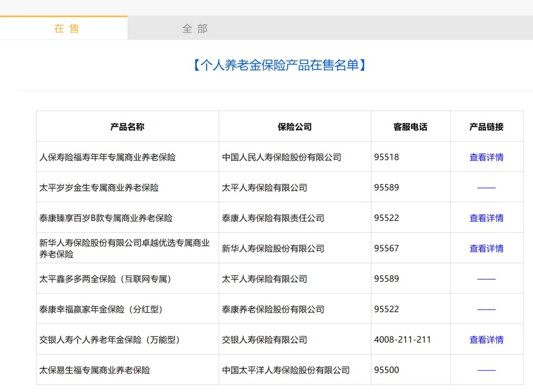Switch to the 全部 tab
Image resolution: width=533 pixels, height=392 pixels.
194,29
